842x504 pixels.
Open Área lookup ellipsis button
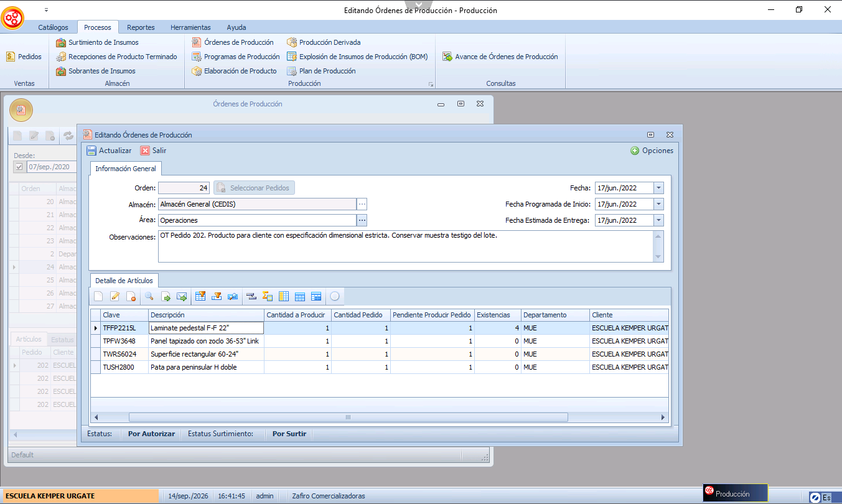point(362,220)
